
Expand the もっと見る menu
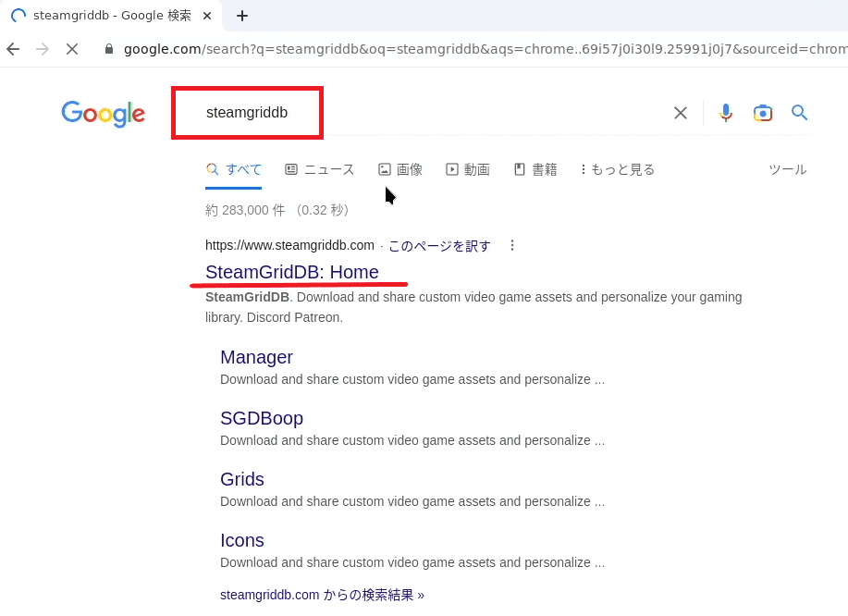618,170
